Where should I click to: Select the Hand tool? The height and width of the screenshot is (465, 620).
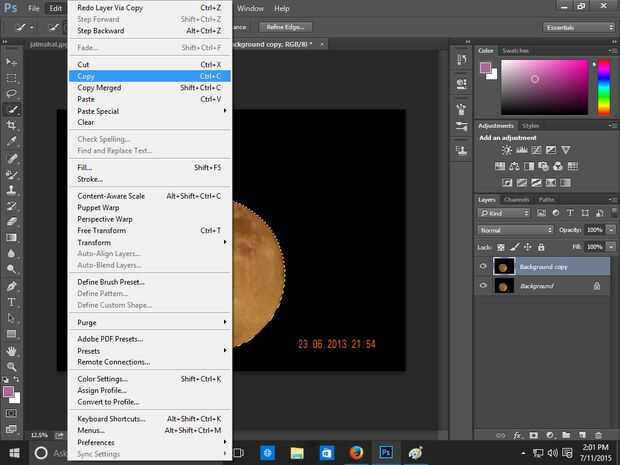tap(12, 351)
